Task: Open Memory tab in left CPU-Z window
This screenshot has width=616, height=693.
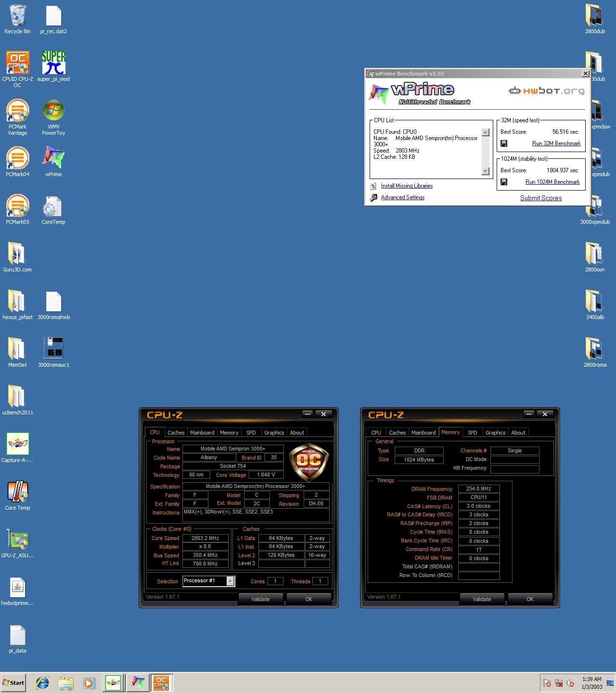Action: (229, 433)
